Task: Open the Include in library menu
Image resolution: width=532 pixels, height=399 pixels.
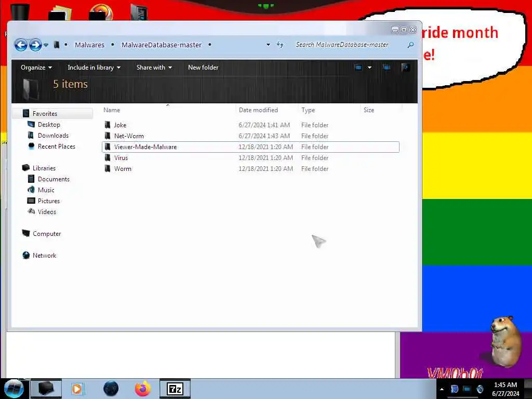Action: (x=94, y=68)
